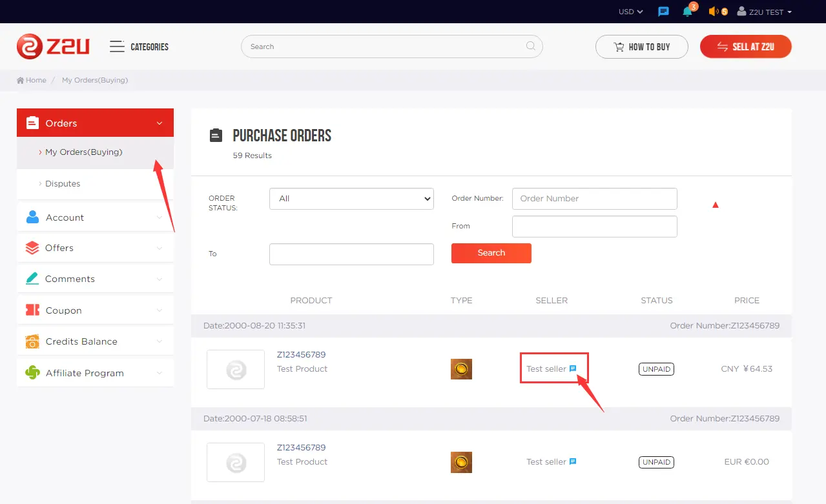Image resolution: width=826 pixels, height=504 pixels.
Task: Open the USD currency dropdown
Action: pyautogui.click(x=629, y=11)
